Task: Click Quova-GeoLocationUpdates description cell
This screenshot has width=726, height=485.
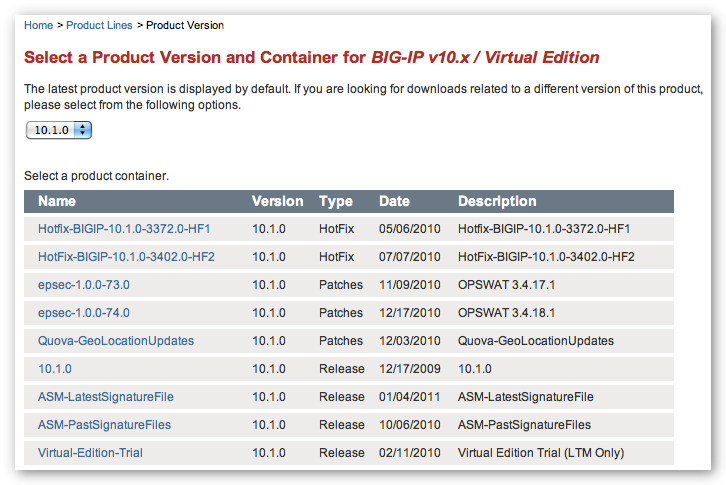Action: pyautogui.click(x=536, y=341)
